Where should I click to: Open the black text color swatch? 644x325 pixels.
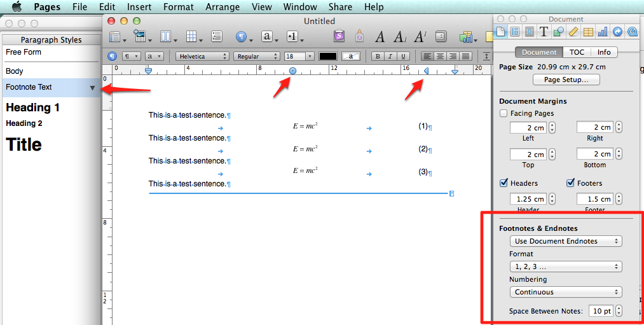tap(328, 57)
